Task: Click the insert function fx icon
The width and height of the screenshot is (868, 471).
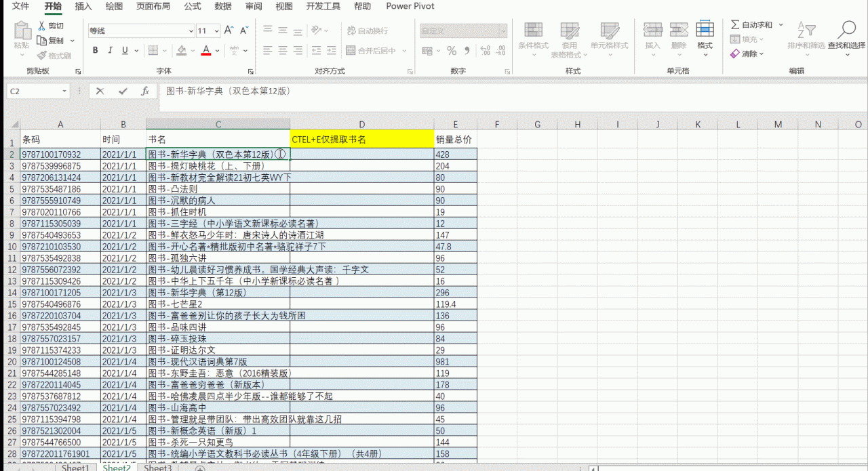Action: point(144,91)
